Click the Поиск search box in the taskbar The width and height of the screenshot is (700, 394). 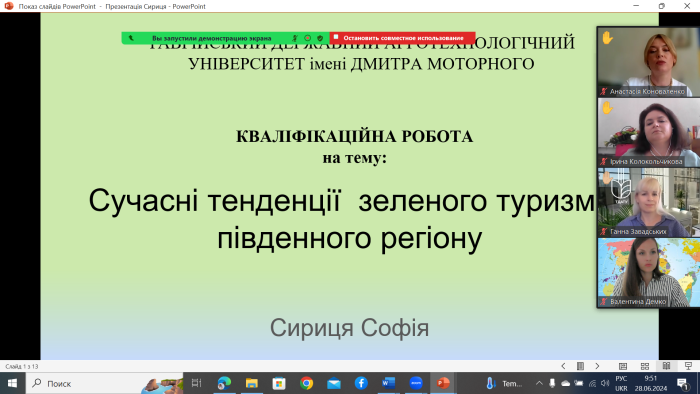(x=104, y=383)
